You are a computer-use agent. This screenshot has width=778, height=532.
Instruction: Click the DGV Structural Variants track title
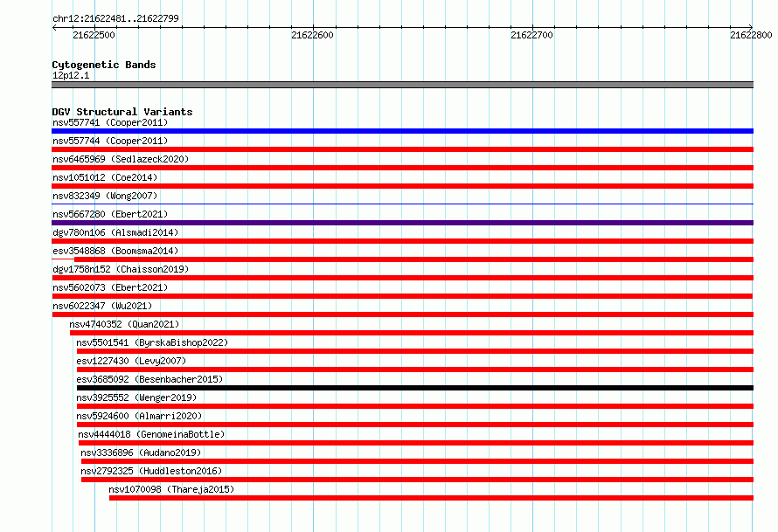[x=122, y=112]
